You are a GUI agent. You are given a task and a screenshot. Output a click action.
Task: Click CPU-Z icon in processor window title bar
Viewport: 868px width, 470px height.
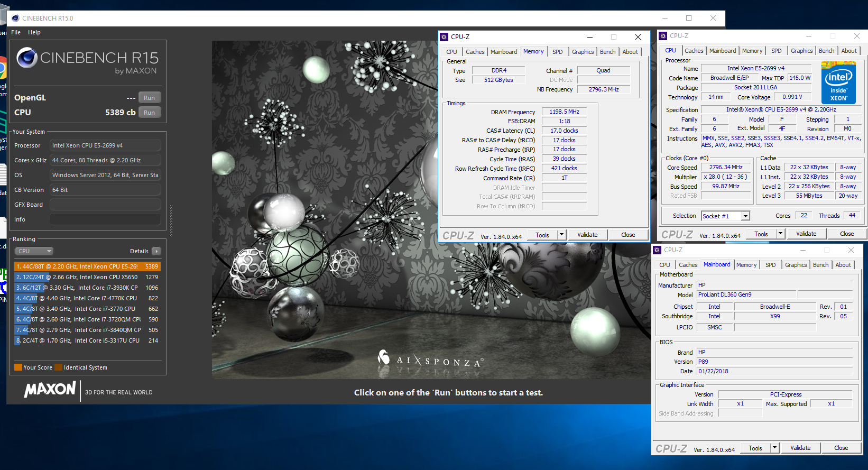point(663,36)
